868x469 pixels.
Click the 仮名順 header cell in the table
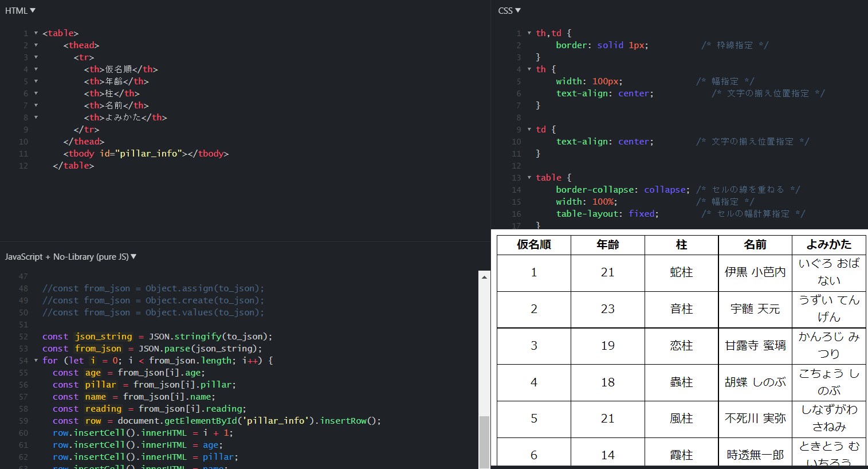(533, 245)
